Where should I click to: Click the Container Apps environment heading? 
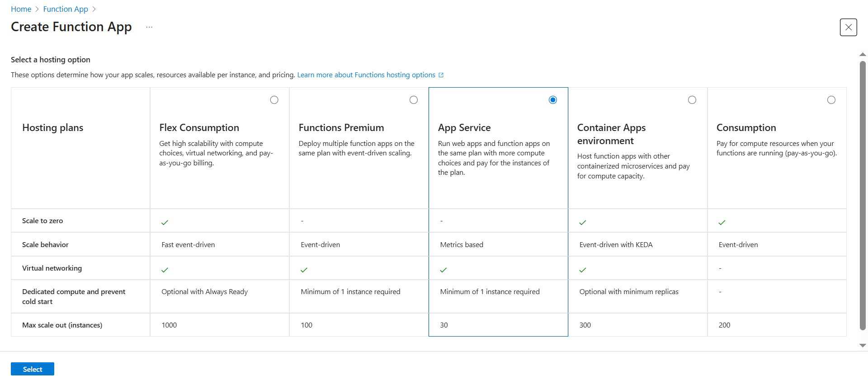pos(611,134)
